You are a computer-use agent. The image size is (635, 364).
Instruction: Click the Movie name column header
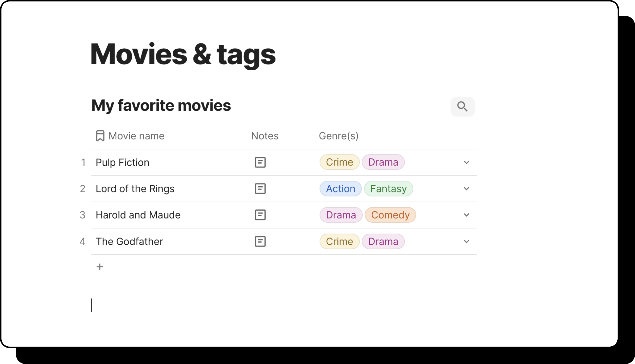(136, 136)
